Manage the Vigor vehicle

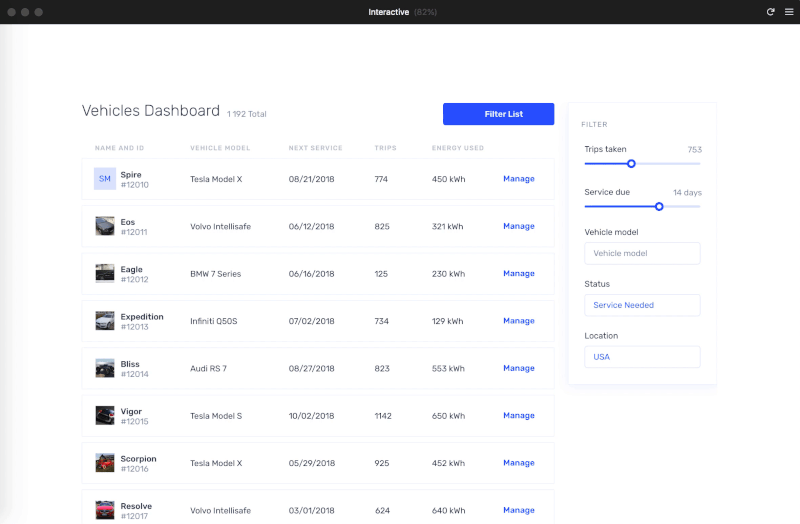[x=519, y=415]
